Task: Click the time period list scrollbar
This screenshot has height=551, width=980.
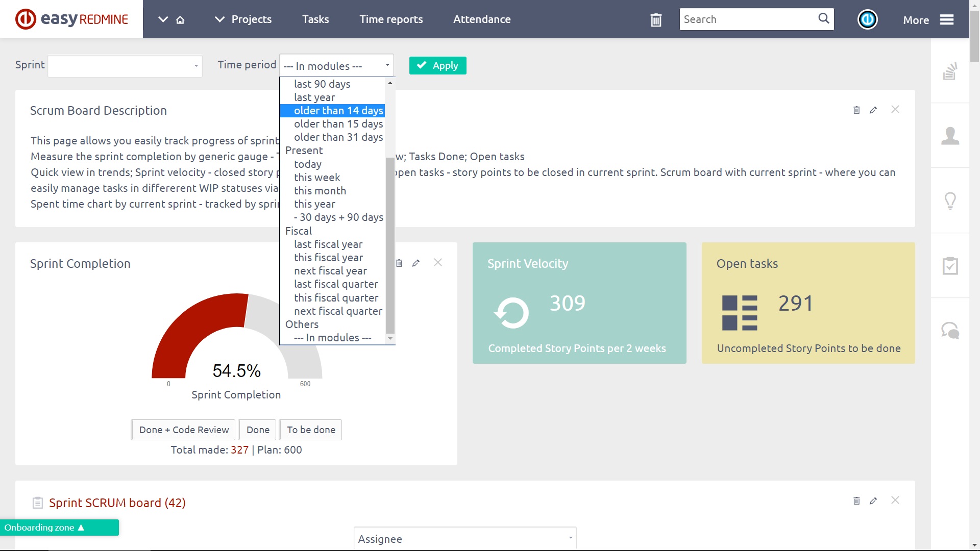Action: coord(390,245)
